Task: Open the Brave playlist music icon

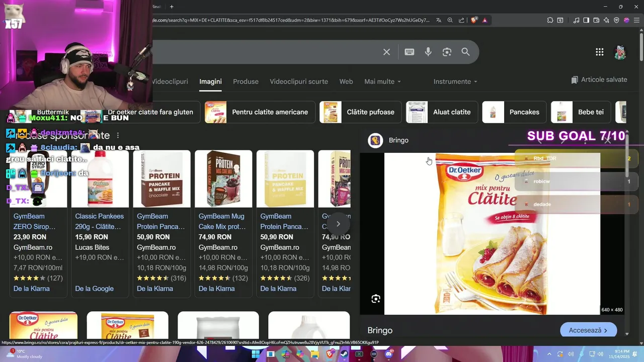Action: tap(577, 20)
